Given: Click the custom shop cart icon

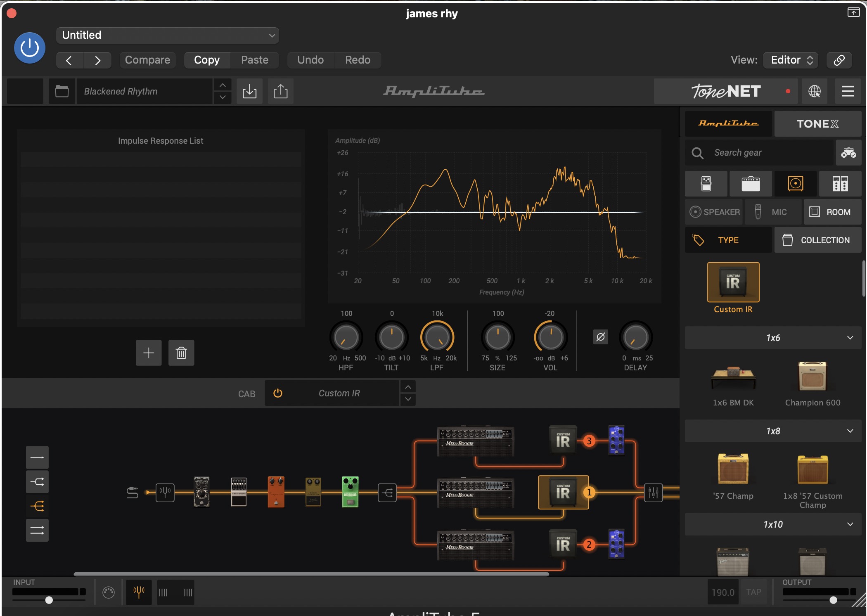Looking at the screenshot, I should click(x=848, y=153).
